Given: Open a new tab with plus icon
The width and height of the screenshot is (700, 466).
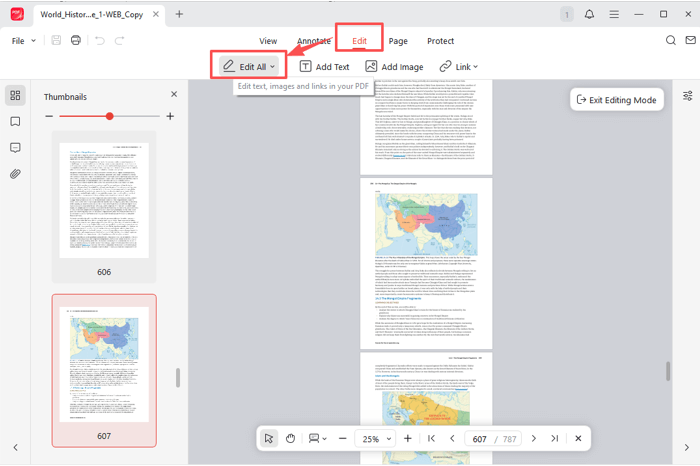Looking at the screenshot, I should [x=179, y=14].
